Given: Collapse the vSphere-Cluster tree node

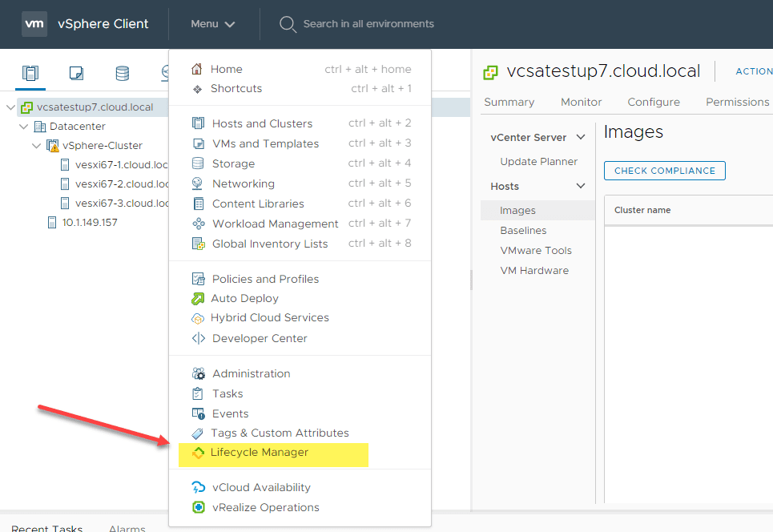Looking at the screenshot, I should 37,146.
